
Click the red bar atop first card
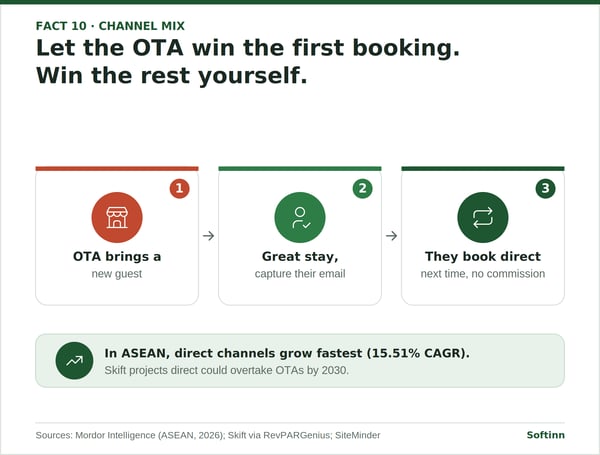coord(117,169)
